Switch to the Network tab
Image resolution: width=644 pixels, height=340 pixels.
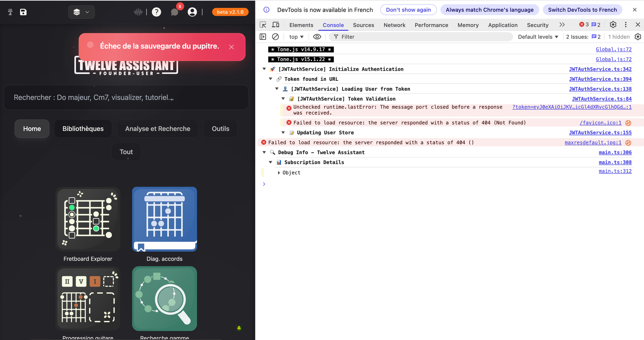point(394,25)
